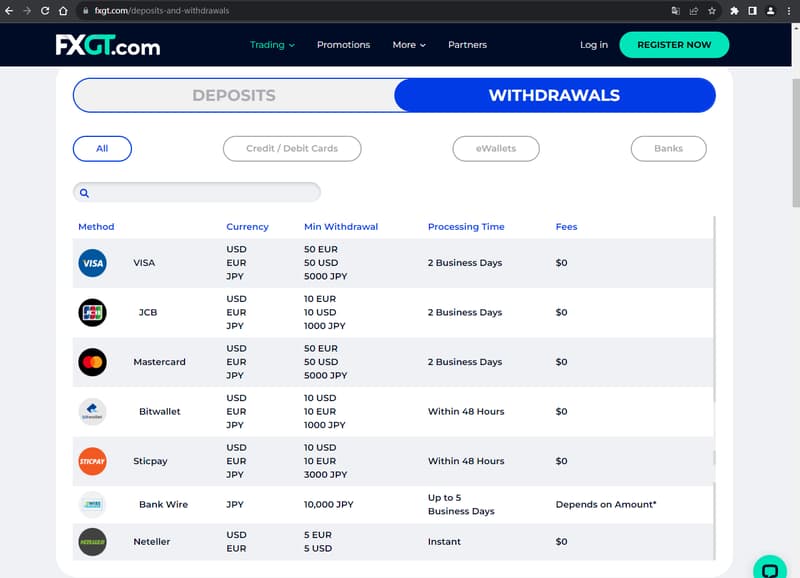Image resolution: width=800 pixels, height=578 pixels.
Task: Expand the Trading dropdown menu
Action: click(x=272, y=45)
